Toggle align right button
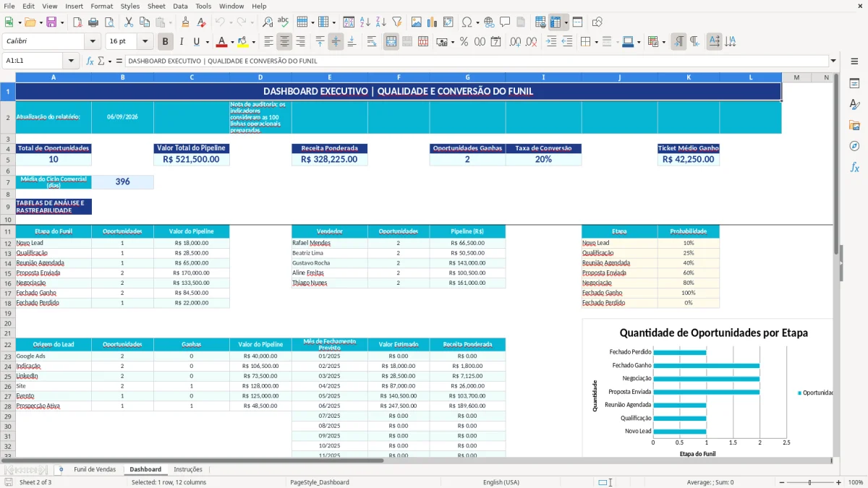 [x=301, y=42]
